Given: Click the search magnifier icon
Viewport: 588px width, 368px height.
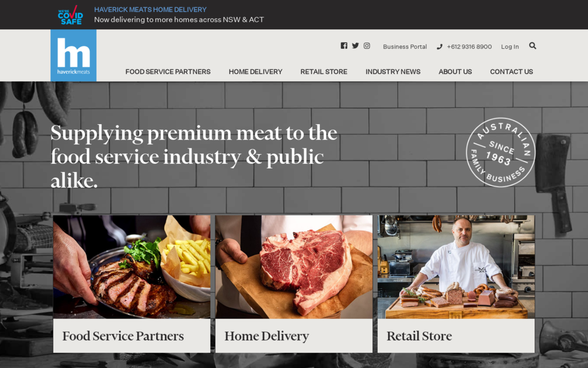Looking at the screenshot, I should 532,45.
